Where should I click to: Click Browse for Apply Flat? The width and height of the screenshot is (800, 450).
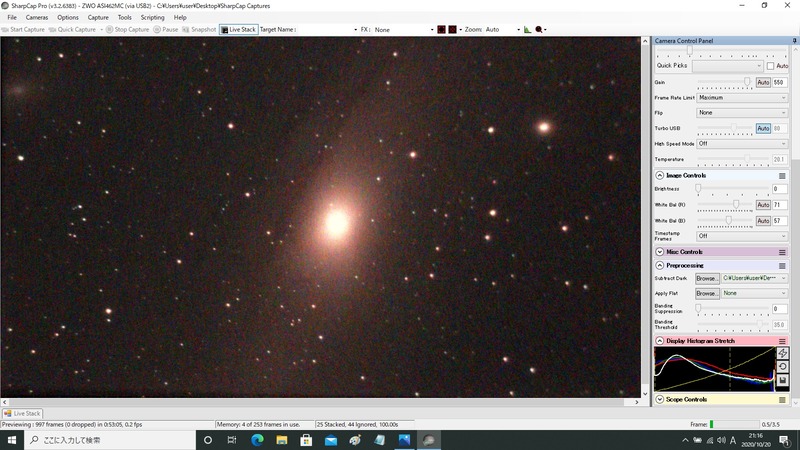tap(707, 293)
